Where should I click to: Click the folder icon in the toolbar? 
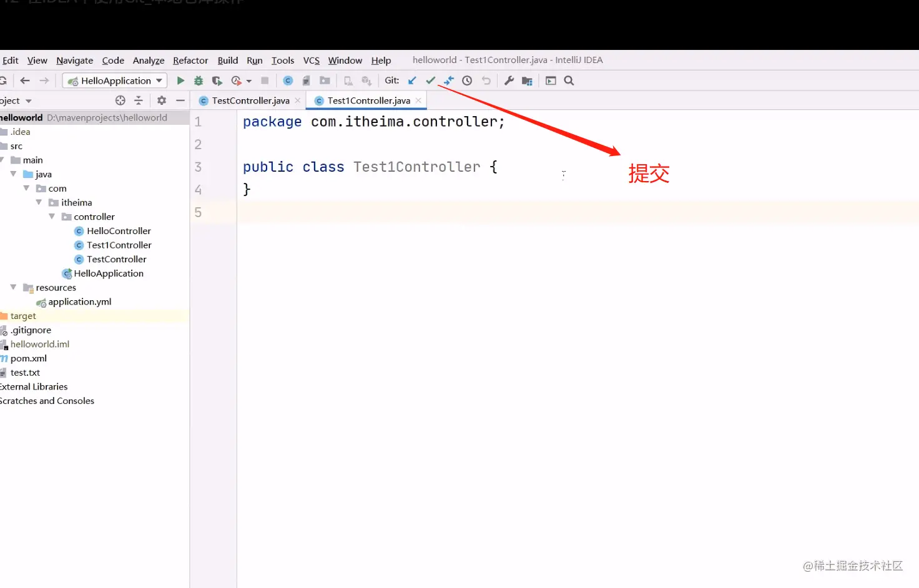point(325,81)
